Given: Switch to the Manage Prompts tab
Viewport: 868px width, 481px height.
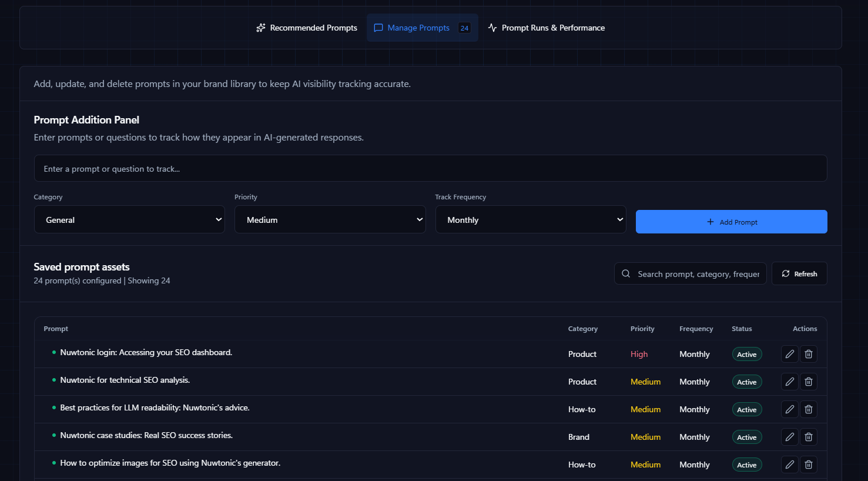Looking at the screenshot, I should coord(423,28).
